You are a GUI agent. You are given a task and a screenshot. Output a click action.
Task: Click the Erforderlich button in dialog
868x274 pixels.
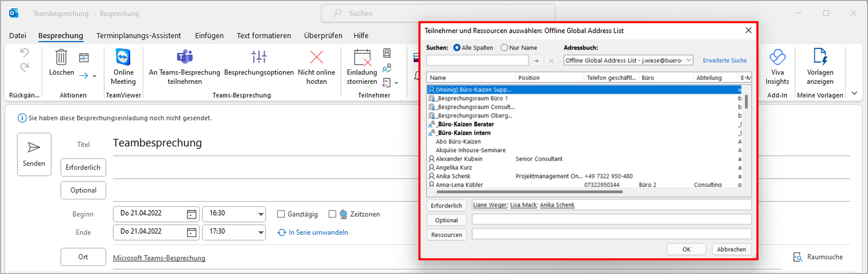[x=447, y=205]
